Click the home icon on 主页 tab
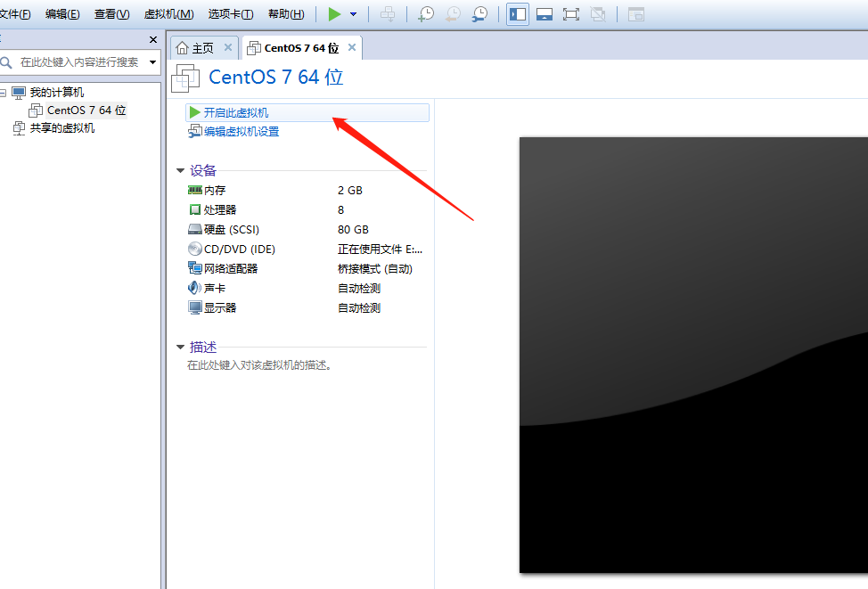 pos(182,48)
